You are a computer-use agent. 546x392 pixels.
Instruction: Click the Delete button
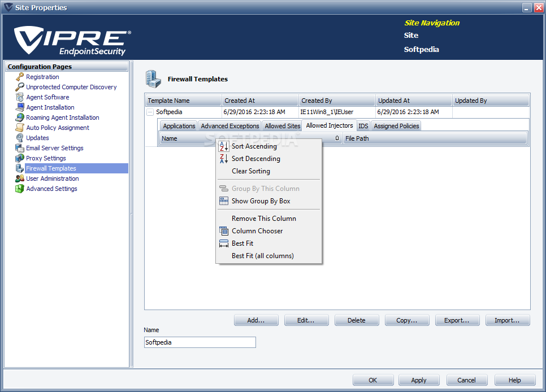[x=357, y=320]
